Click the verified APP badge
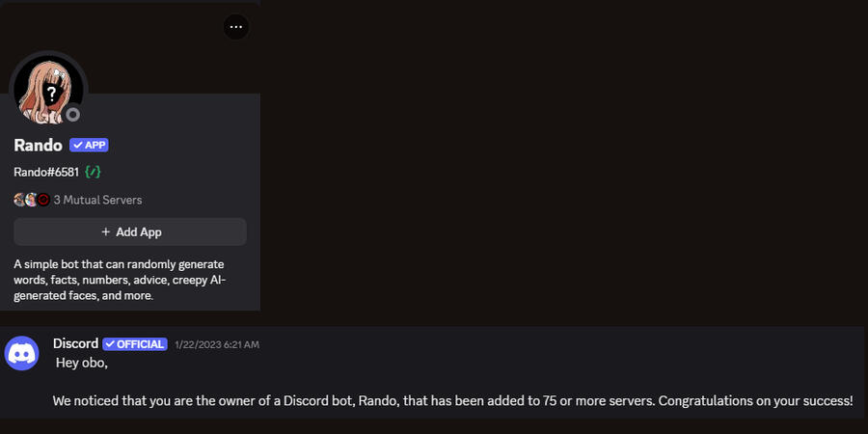Image resolution: width=868 pixels, height=434 pixels. click(89, 145)
